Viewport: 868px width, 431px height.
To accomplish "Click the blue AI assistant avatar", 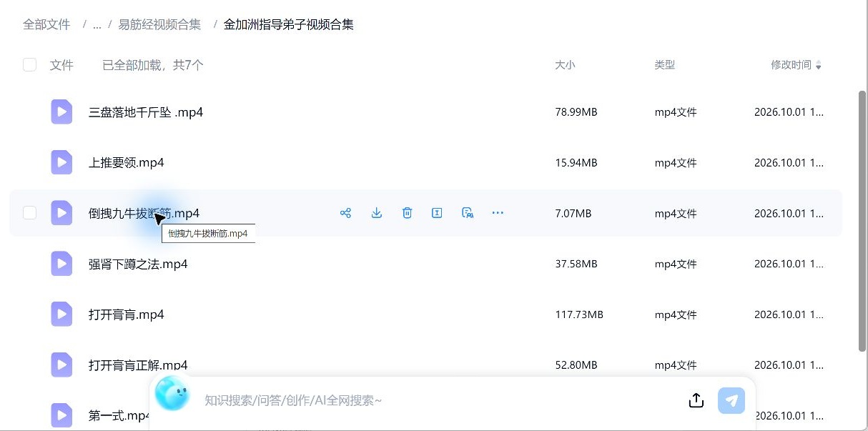I will (x=172, y=393).
